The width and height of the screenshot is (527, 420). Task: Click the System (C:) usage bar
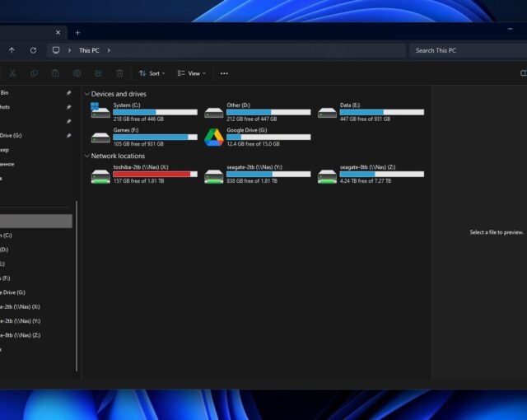point(156,112)
